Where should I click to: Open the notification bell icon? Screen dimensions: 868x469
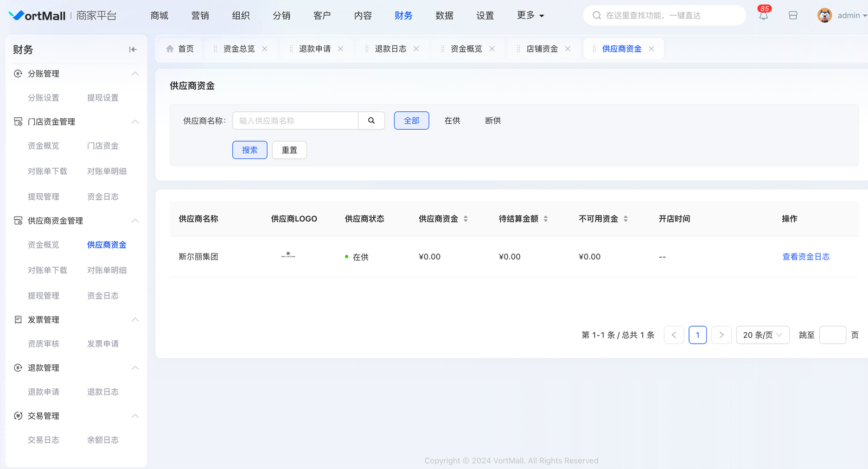pos(763,16)
